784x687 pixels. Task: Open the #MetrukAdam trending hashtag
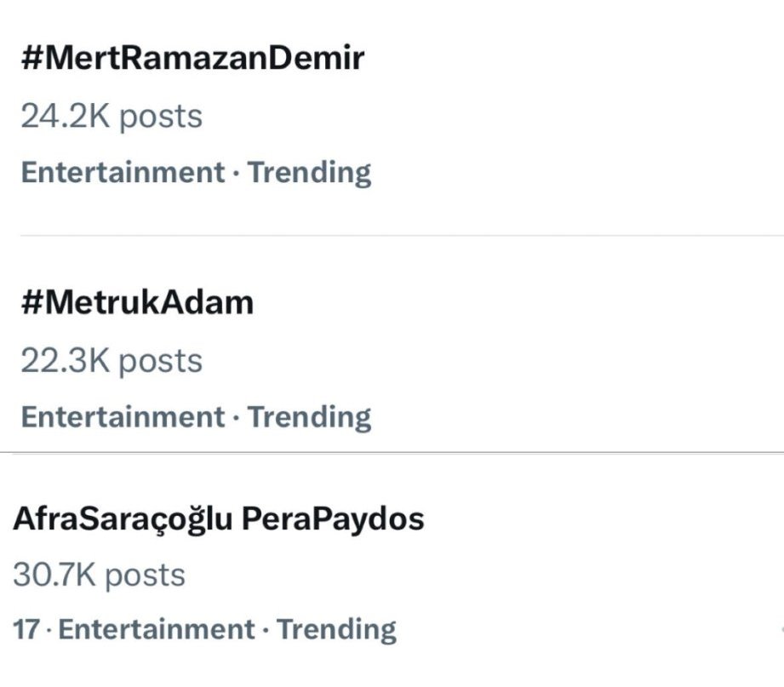(x=137, y=302)
